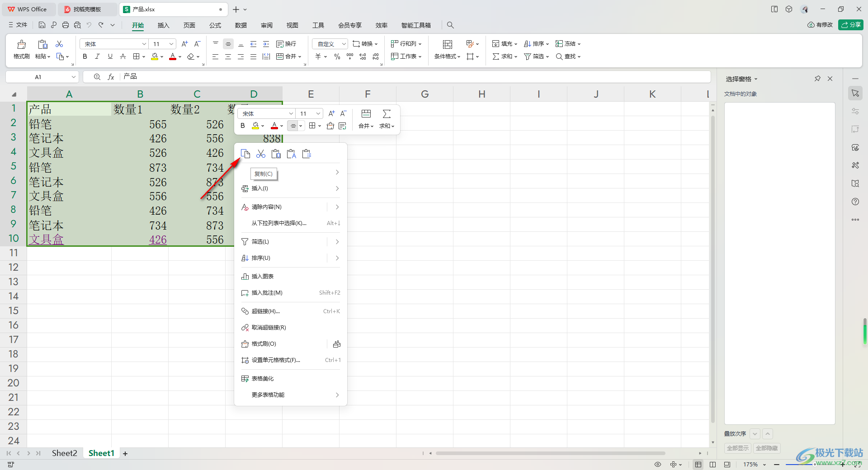868x470 pixels.
Task: Expand Selection Pane (选择窗格) title dropdown
Action: coord(756,79)
